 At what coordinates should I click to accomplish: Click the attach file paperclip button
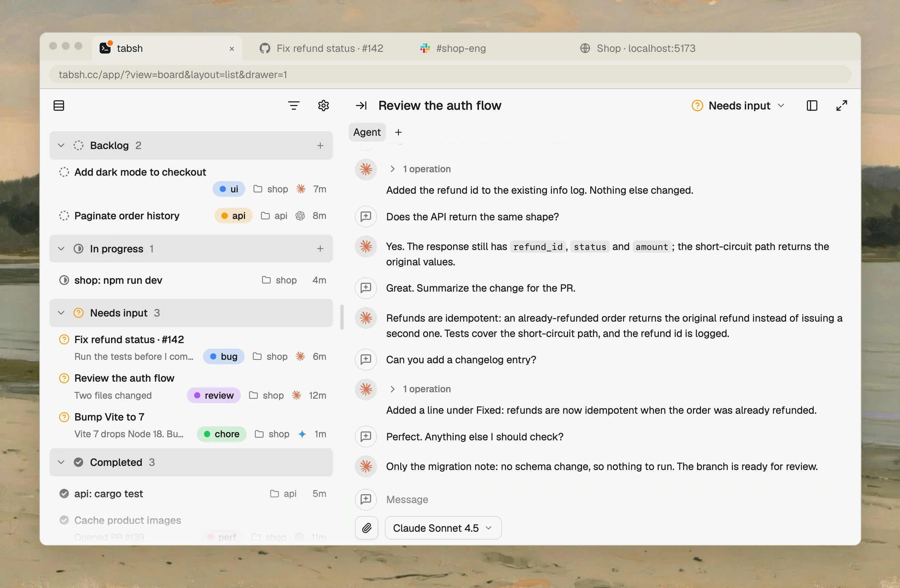click(x=366, y=528)
